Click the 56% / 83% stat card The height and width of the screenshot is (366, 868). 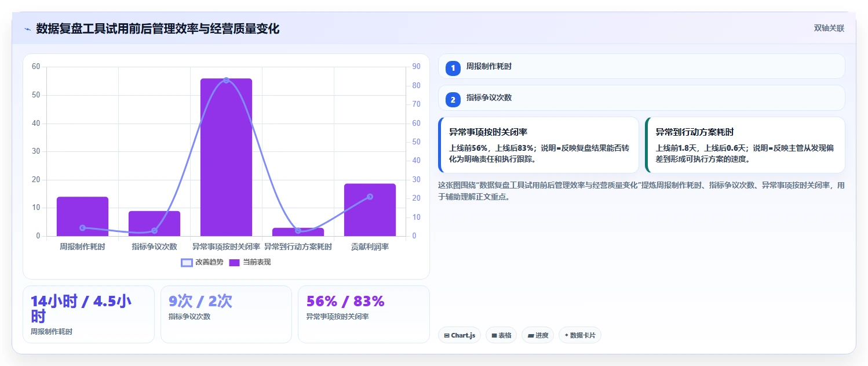(x=364, y=314)
